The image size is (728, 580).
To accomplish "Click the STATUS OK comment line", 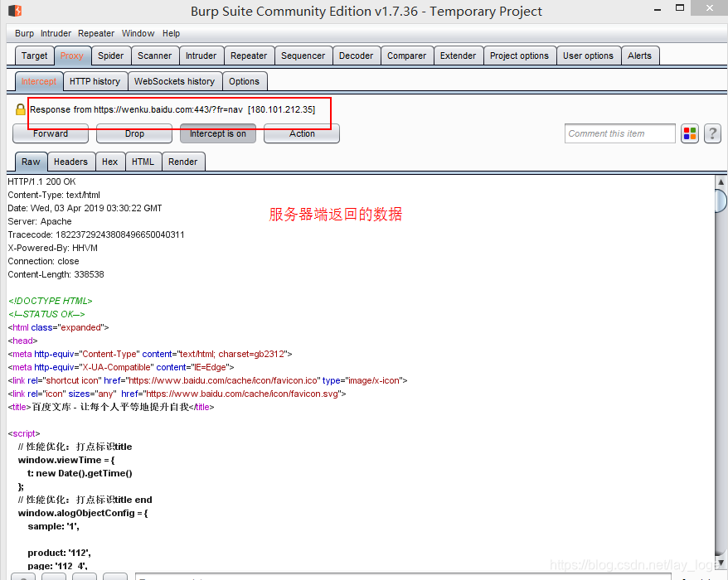I will [x=46, y=314].
